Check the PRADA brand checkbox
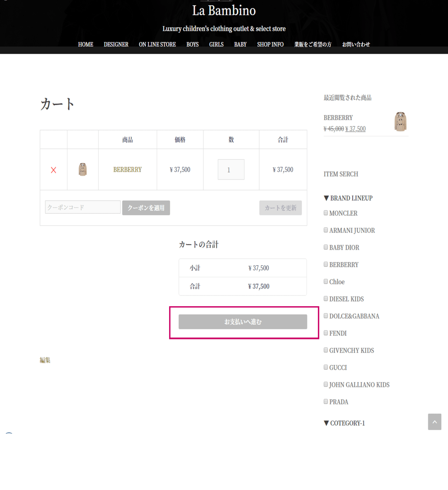Image resolution: width=448 pixels, height=490 pixels. pyautogui.click(x=326, y=401)
